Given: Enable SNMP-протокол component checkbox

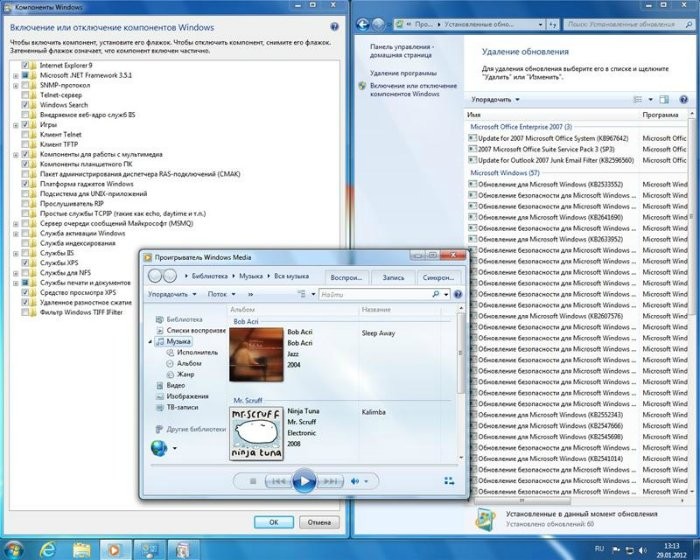Looking at the screenshot, I should click(x=25, y=85).
